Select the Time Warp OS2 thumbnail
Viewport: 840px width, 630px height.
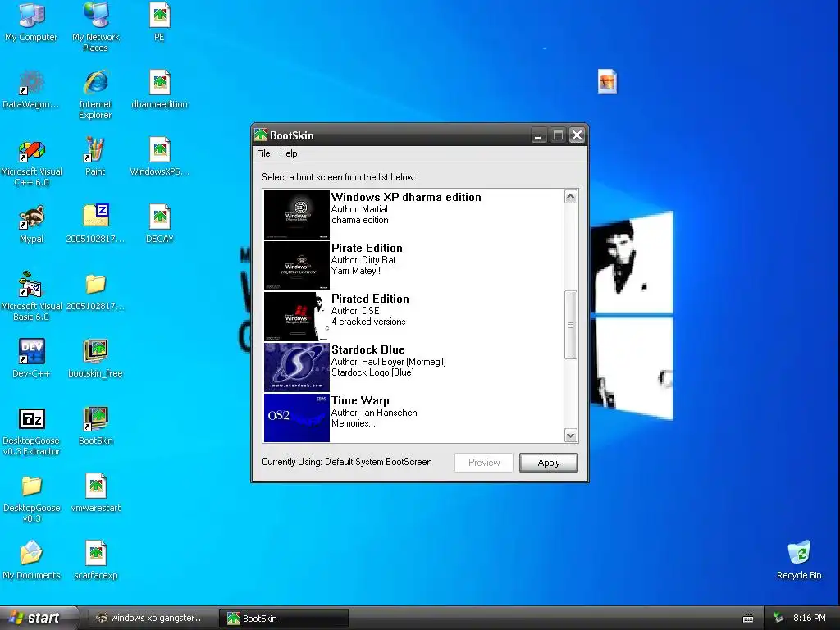[x=297, y=418]
